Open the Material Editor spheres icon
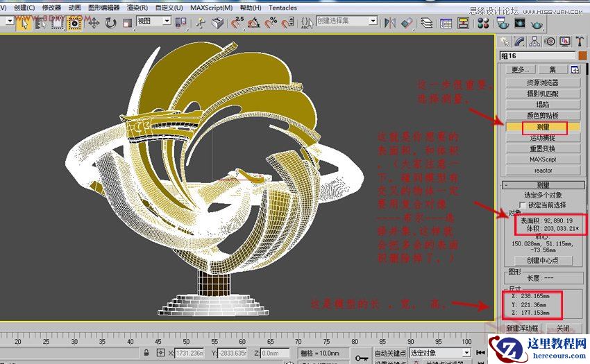The height and width of the screenshot is (364, 590). click(x=483, y=24)
